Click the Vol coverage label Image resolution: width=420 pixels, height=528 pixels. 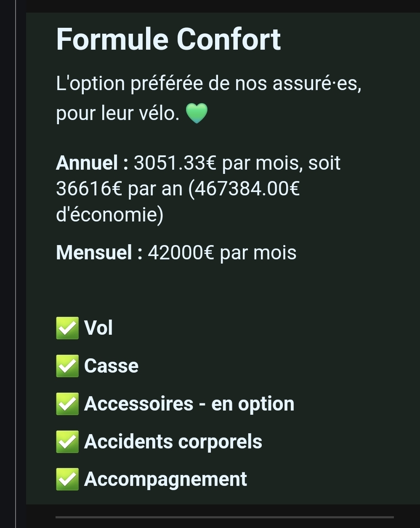98,328
